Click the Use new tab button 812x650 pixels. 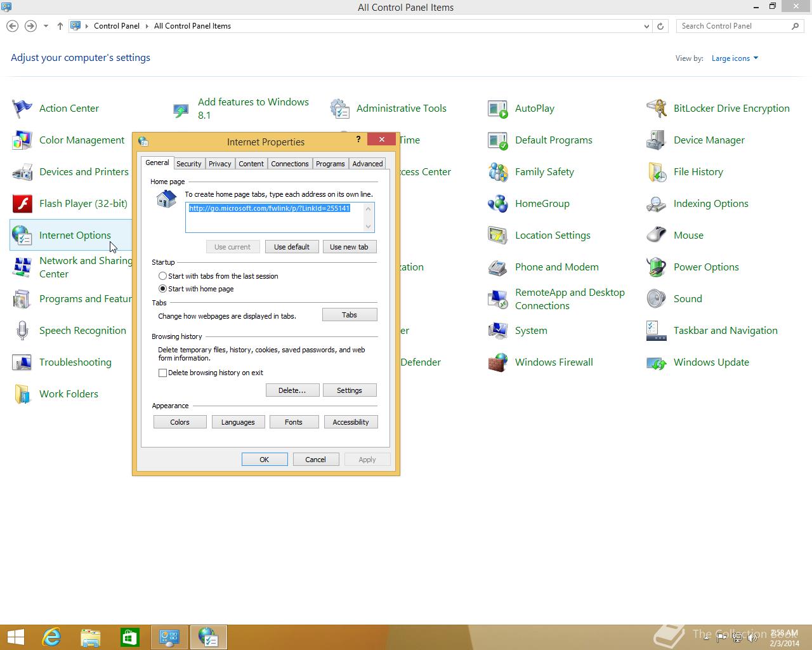tap(349, 247)
